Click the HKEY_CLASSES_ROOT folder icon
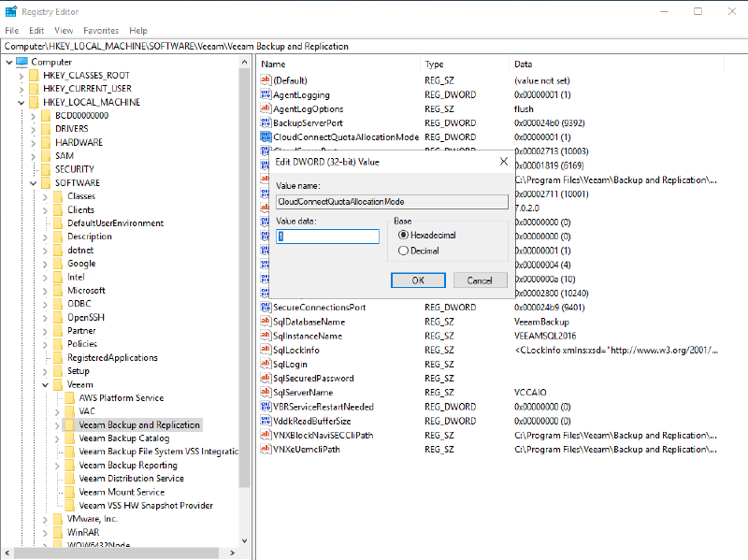748x560 pixels. coord(34,76)
